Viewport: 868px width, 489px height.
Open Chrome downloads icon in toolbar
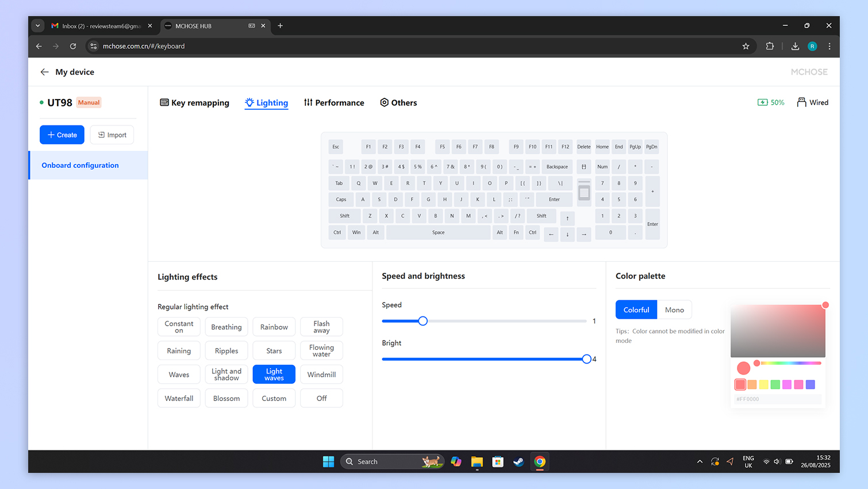pyautogui.click(x=795, y=46)
